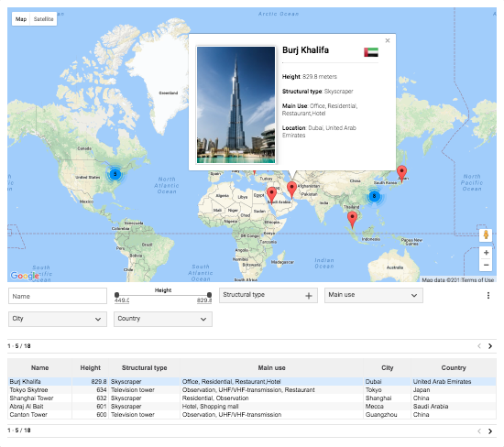Go to next page in bottom pager
Image resolution: width=504 pixels, height=447 pixels.
pos(490,431)
